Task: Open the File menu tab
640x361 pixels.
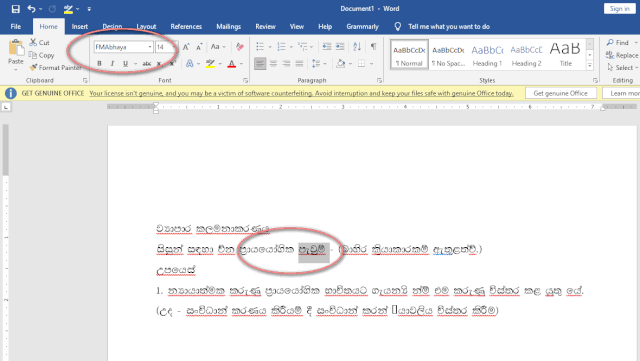Action: 16,27
